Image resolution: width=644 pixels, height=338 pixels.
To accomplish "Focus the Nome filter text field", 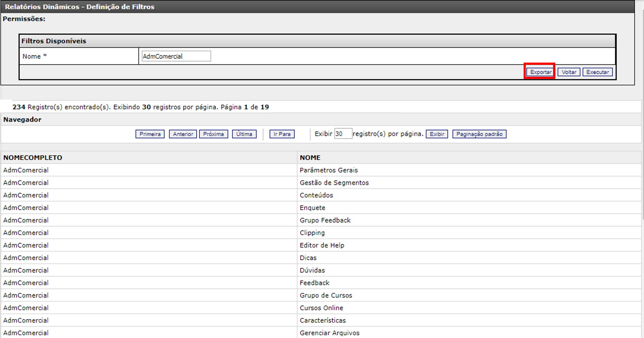I will click(176, 56).
